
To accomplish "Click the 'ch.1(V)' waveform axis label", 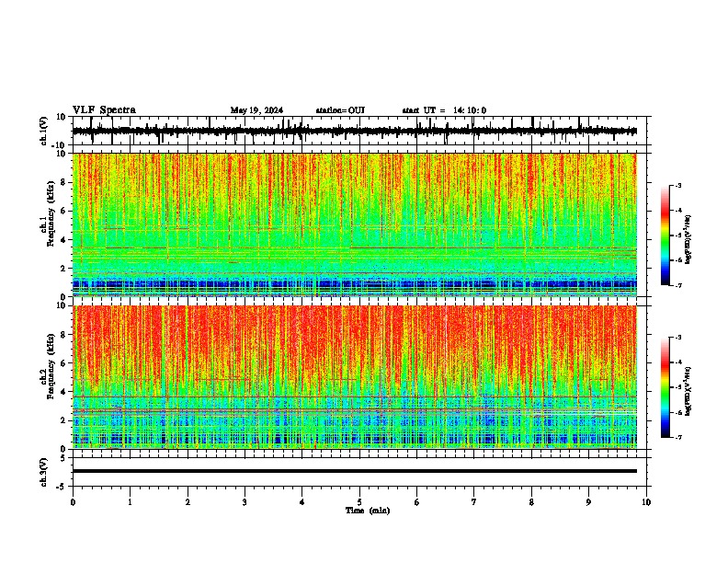I will tap(44, 131).
